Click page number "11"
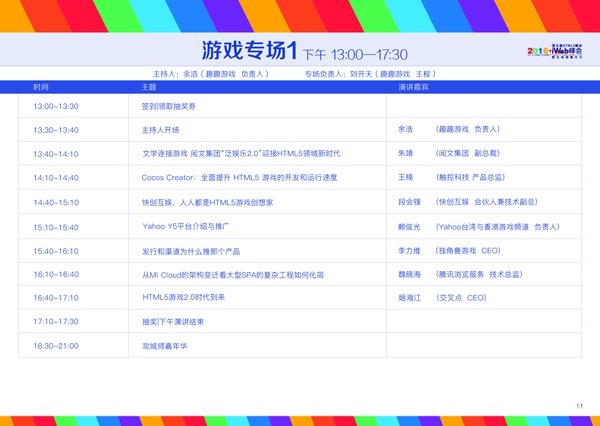The width and height of the screenshot is (600, 426). (x=579, y=406)
